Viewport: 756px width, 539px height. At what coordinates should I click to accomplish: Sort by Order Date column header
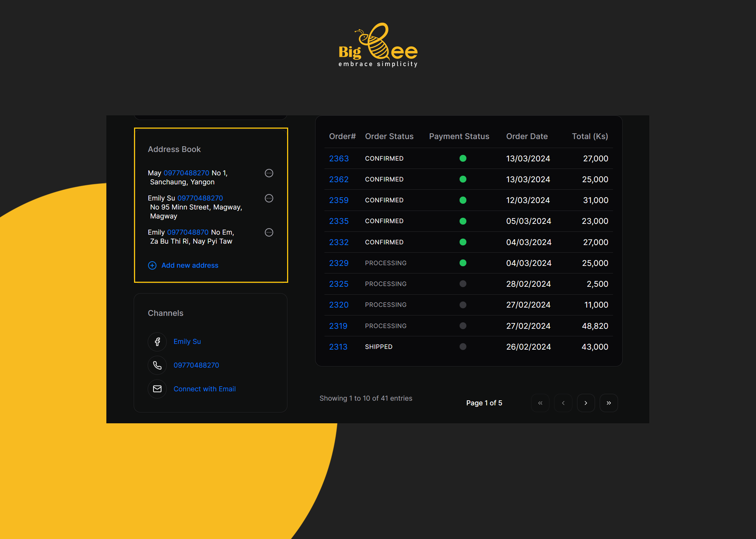527,137
